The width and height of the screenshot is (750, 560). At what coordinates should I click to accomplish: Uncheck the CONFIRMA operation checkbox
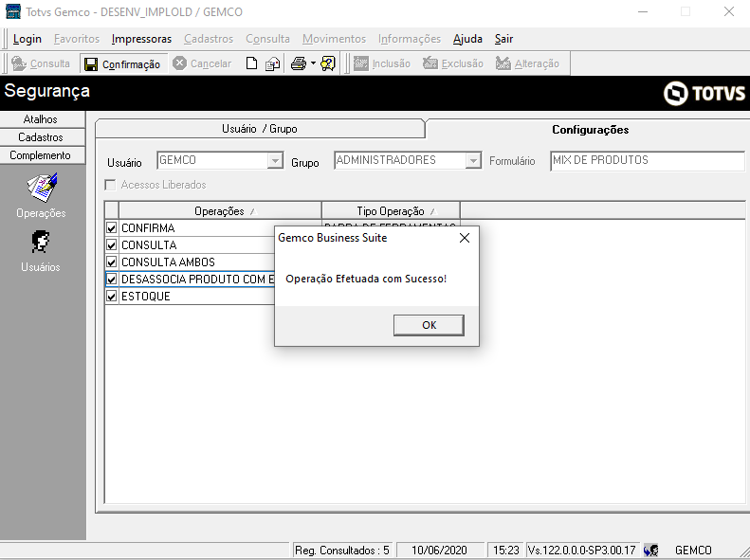112,228
